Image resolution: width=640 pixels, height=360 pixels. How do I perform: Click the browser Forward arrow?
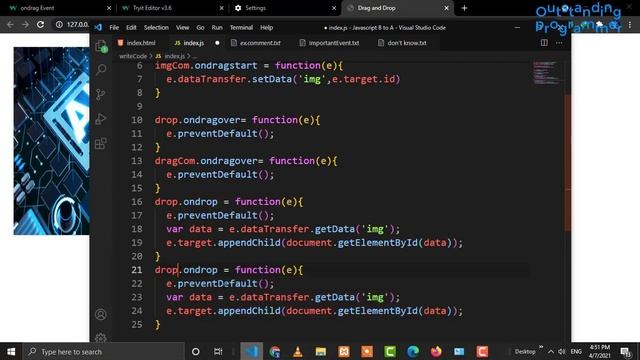point(25,24)
